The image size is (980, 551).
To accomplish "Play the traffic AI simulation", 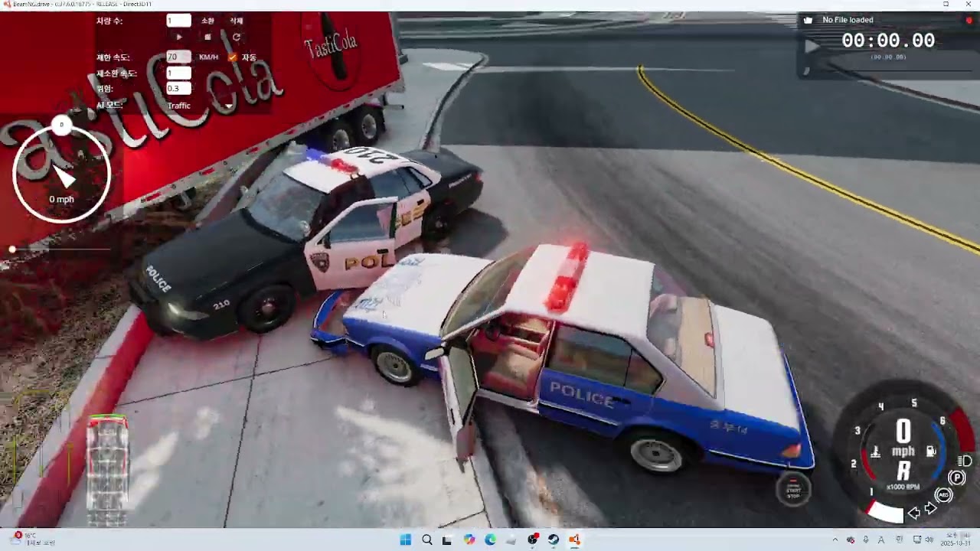I will click(179, 37).
